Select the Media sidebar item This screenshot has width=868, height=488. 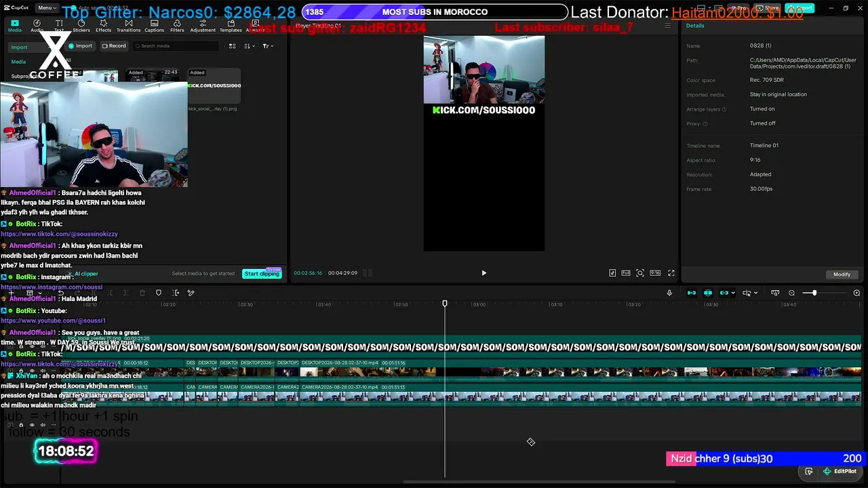(18, 62)
